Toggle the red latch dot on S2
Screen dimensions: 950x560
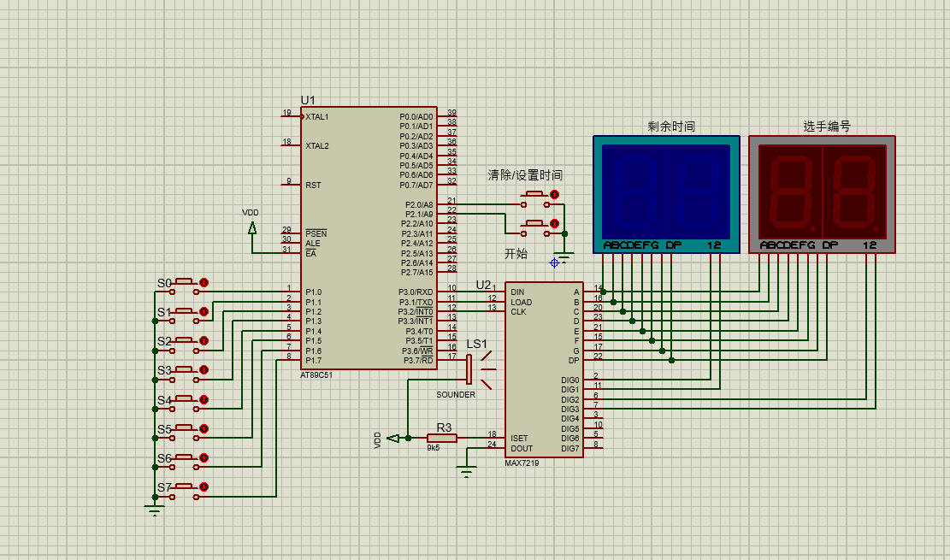coord(204,340)
